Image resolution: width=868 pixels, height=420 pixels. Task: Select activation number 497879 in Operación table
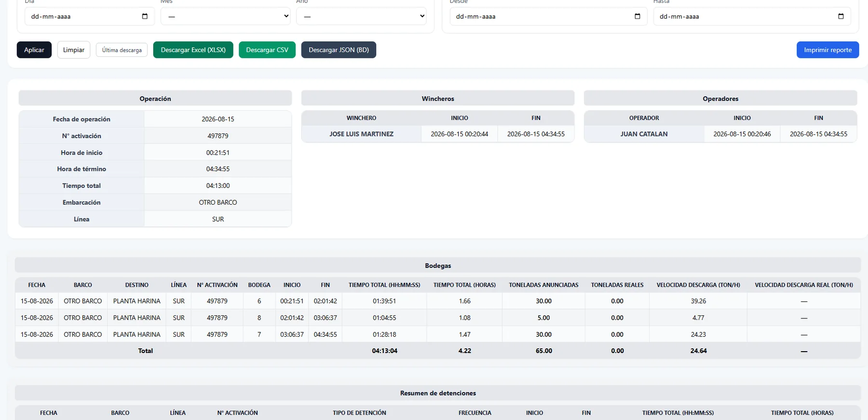point(218,136)
